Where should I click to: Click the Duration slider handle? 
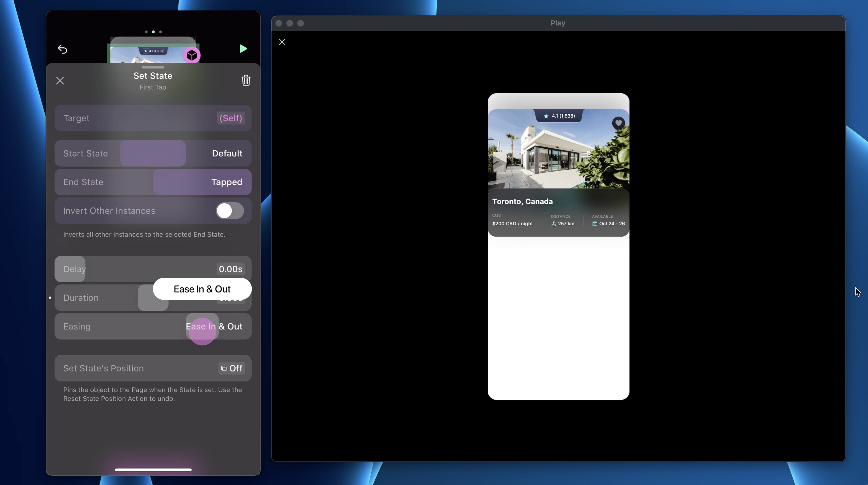[x=153, y=298]
